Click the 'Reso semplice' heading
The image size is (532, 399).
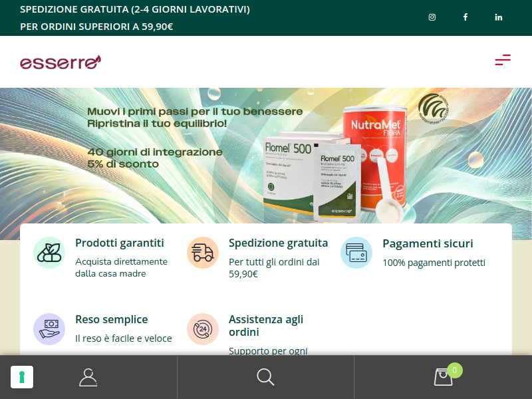(112, 319)
